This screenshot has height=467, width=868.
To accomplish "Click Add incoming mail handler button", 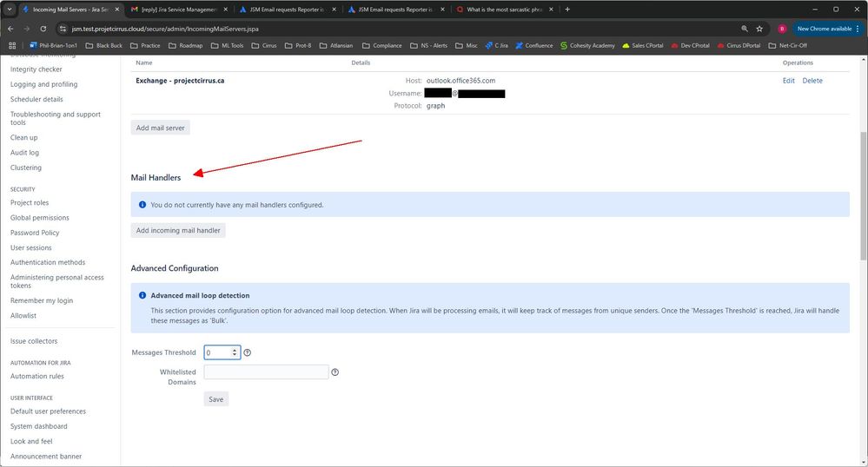I will click(178, 230).
